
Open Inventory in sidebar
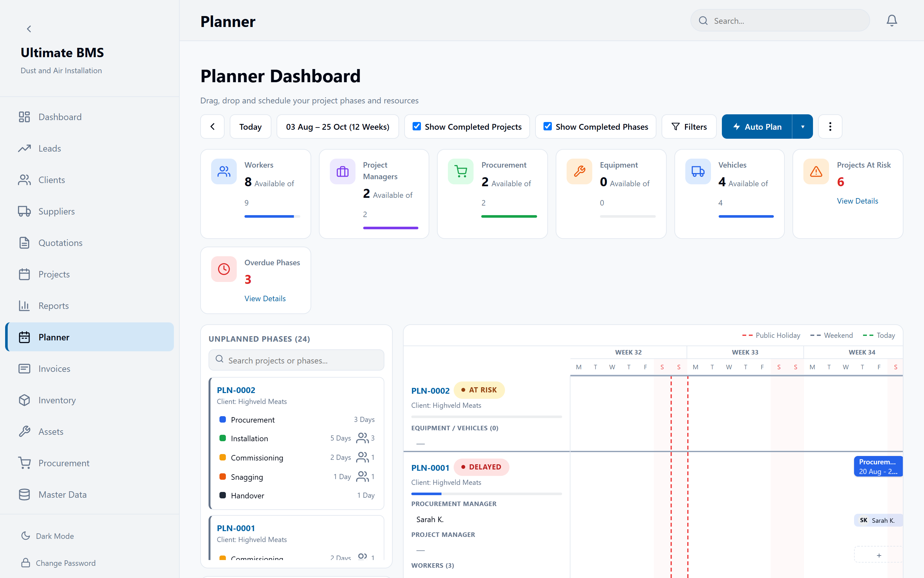89,400
